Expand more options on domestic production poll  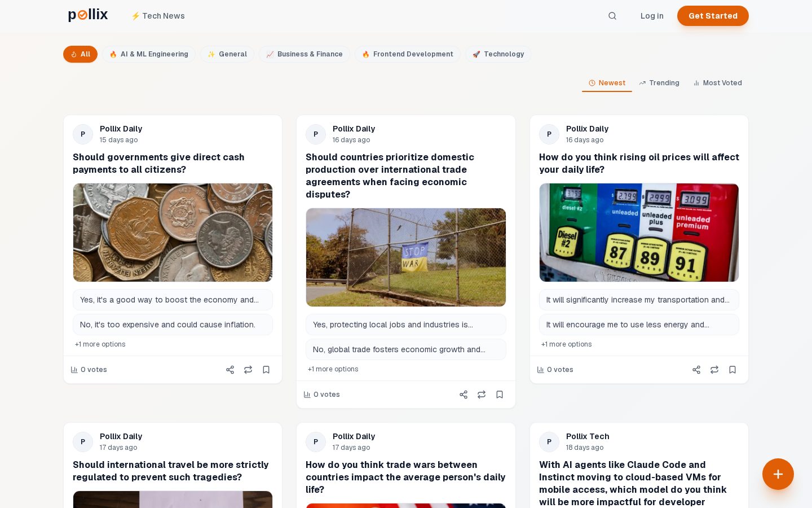(x=333, y=369)
